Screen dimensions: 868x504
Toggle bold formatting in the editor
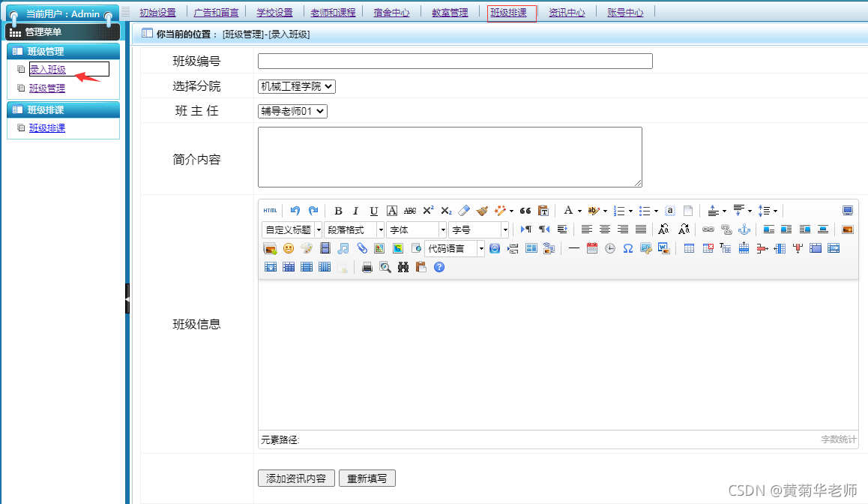coord(339,211)
